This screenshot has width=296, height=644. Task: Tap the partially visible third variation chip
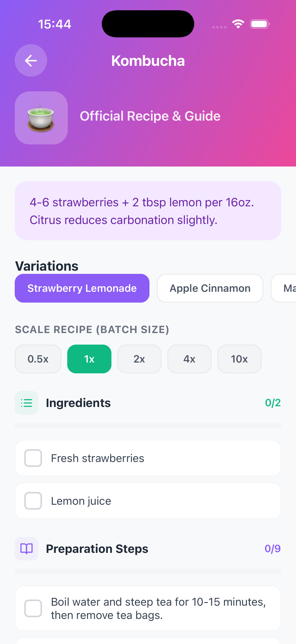(287, 288)
